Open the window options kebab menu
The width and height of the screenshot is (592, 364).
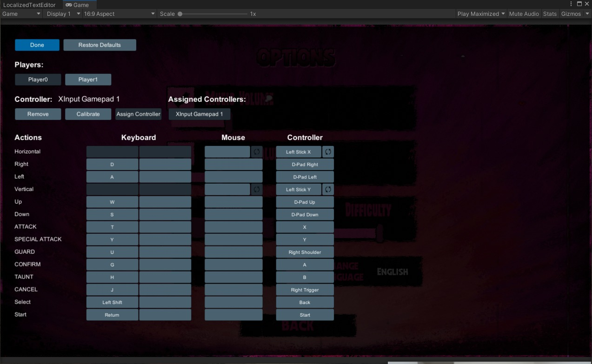(x=571, y=4)
